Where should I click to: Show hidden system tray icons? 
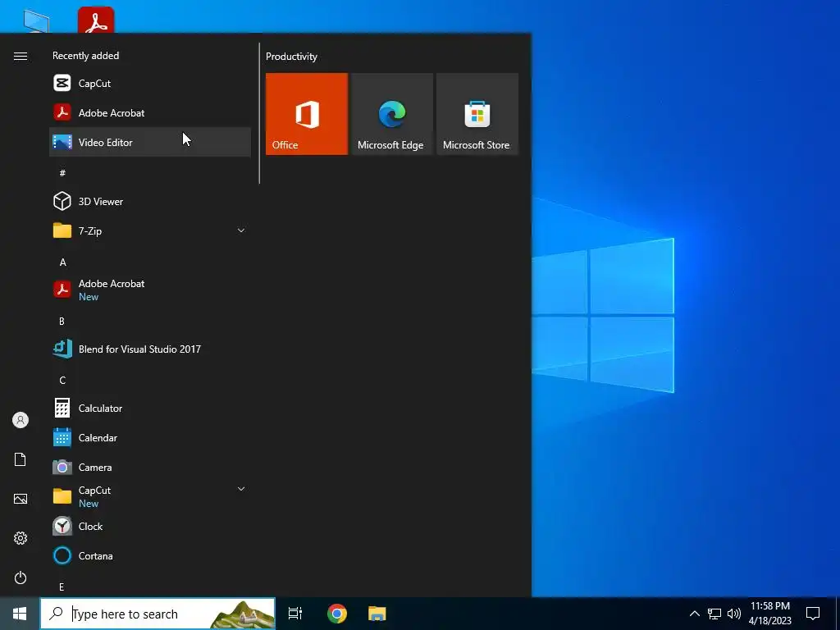694,614
